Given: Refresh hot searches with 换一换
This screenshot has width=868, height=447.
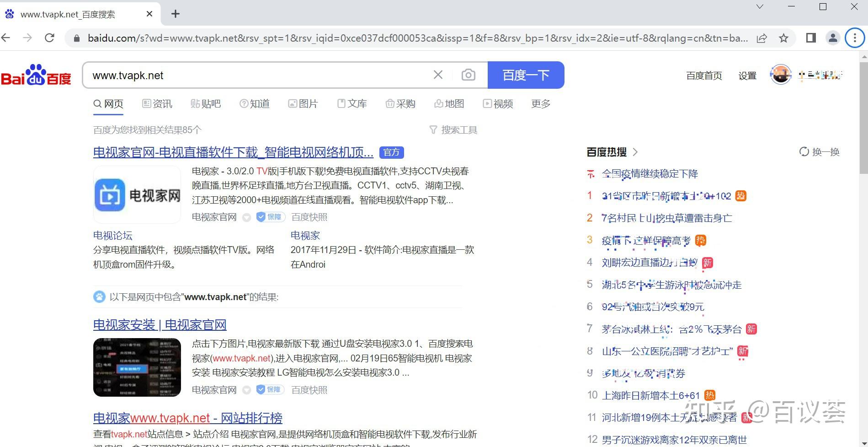Looking at the screenshot, I should pyautogui.click(x=819, y=152).
